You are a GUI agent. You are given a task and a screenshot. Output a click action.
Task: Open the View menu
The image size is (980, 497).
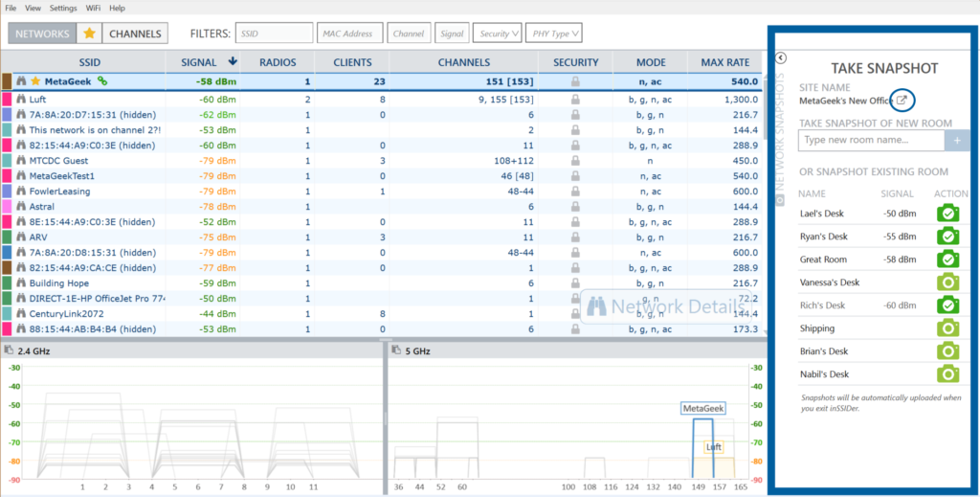coord(33,8)
